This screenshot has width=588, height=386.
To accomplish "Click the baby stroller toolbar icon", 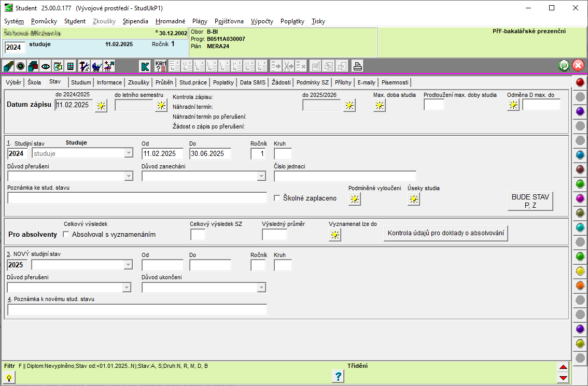I will [x=96, y=66].
